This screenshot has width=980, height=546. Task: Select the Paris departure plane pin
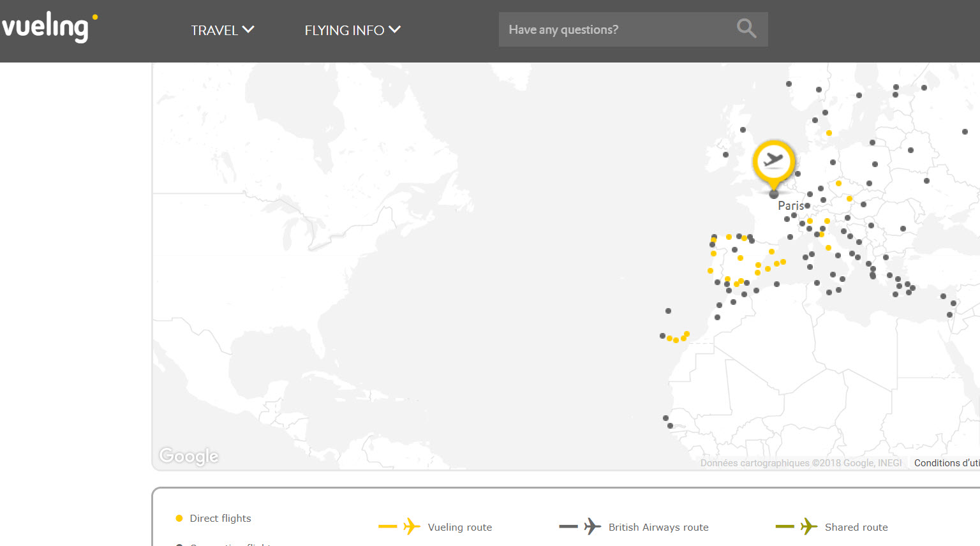pos(773,161)
